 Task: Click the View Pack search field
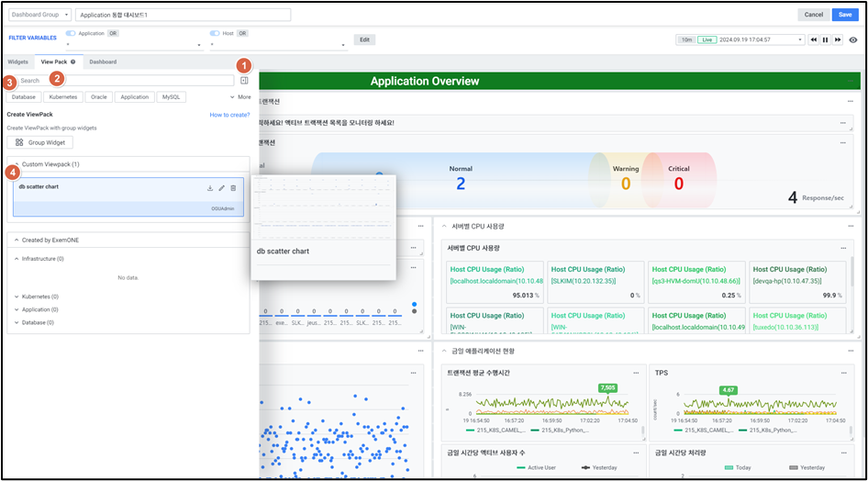pos(124,81)
